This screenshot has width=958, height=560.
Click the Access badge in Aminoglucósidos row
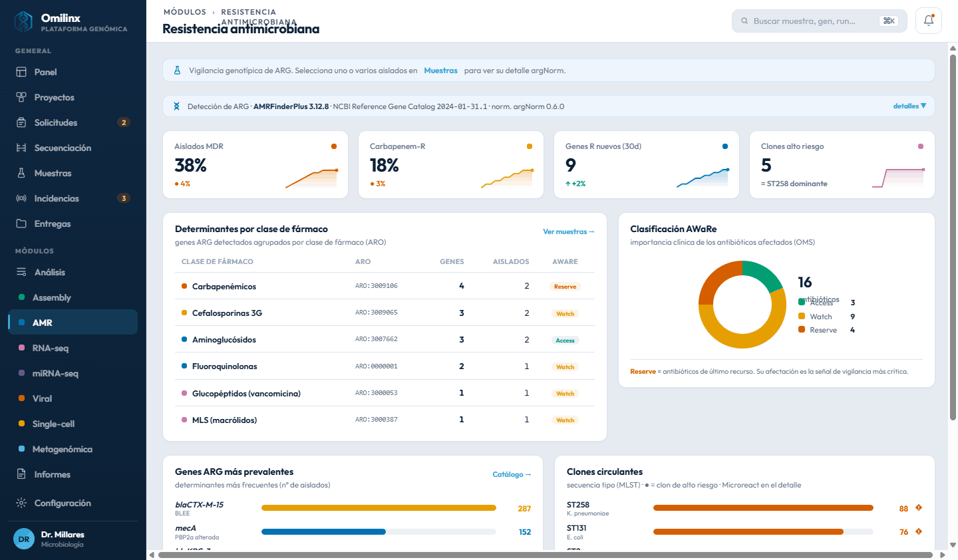tap(565, 341)
